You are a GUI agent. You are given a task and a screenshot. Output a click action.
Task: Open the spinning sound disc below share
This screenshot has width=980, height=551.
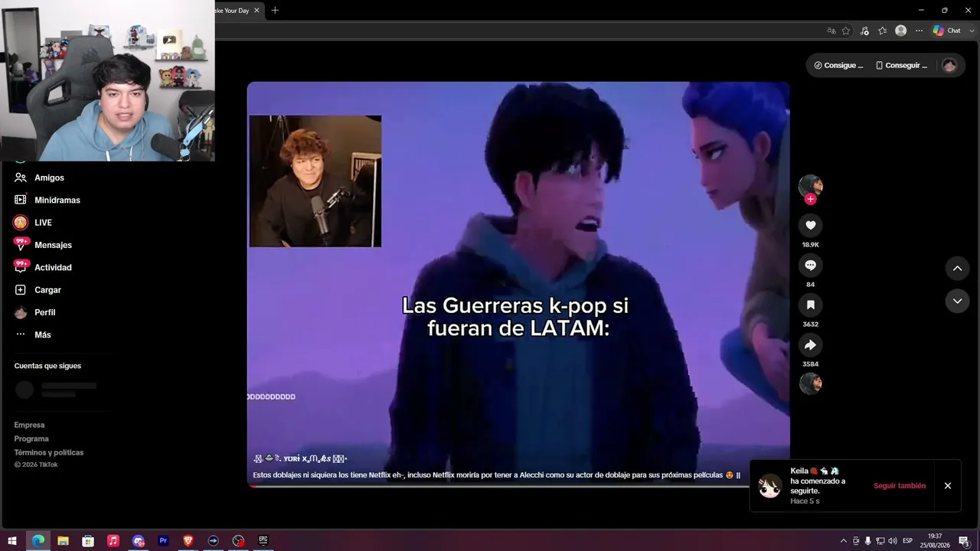(x=810, y=383)
